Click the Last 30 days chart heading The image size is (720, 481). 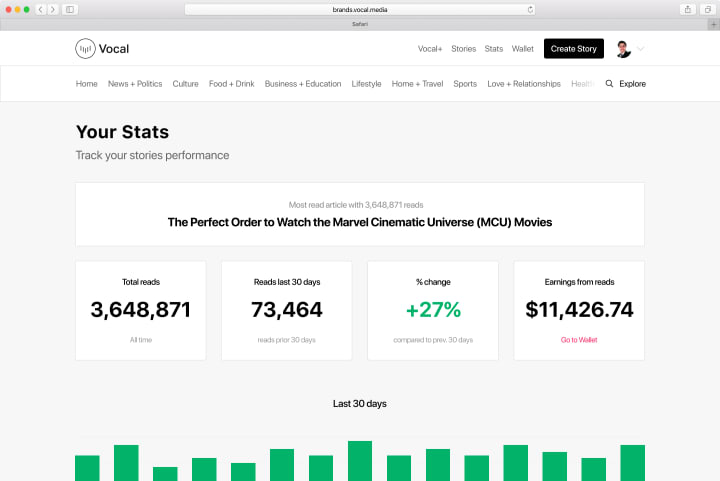coord(360,403)
